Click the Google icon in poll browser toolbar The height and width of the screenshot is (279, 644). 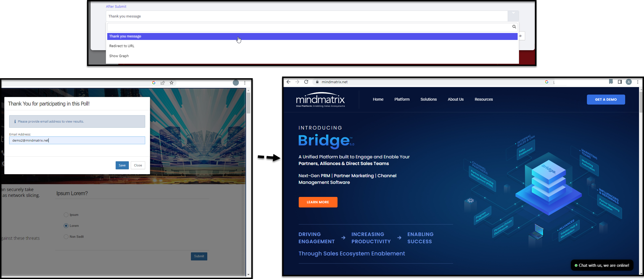(154, 83)
